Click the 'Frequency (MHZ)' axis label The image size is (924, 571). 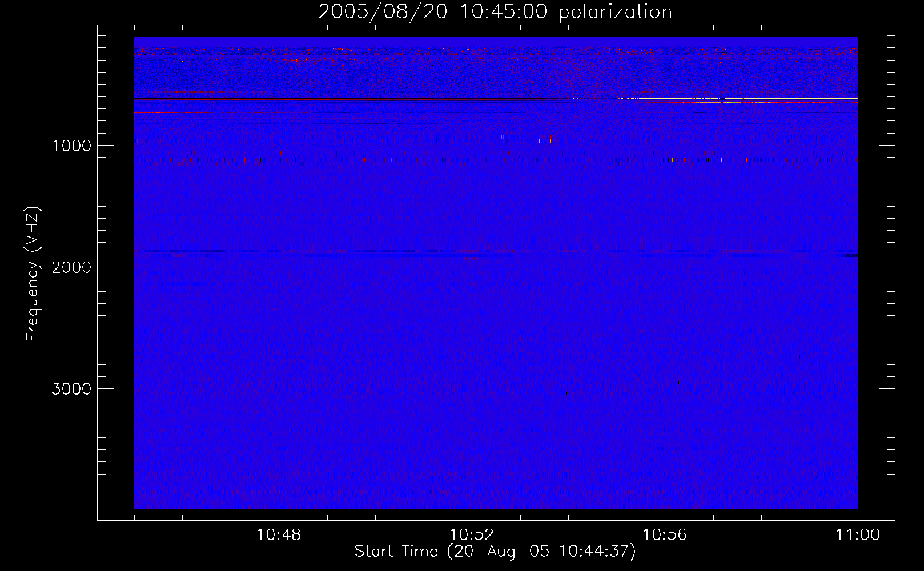point(33,274)
